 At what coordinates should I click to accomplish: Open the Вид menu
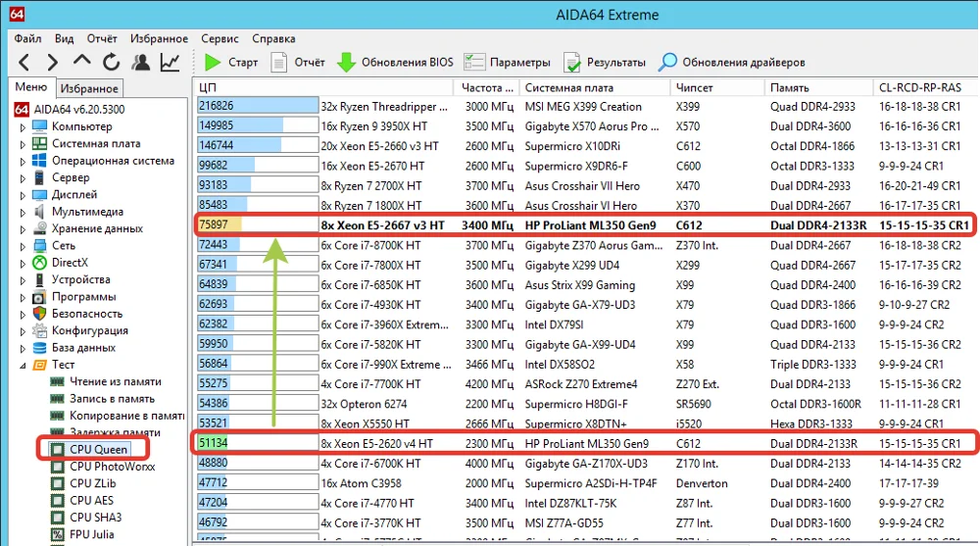click(64, 38)
